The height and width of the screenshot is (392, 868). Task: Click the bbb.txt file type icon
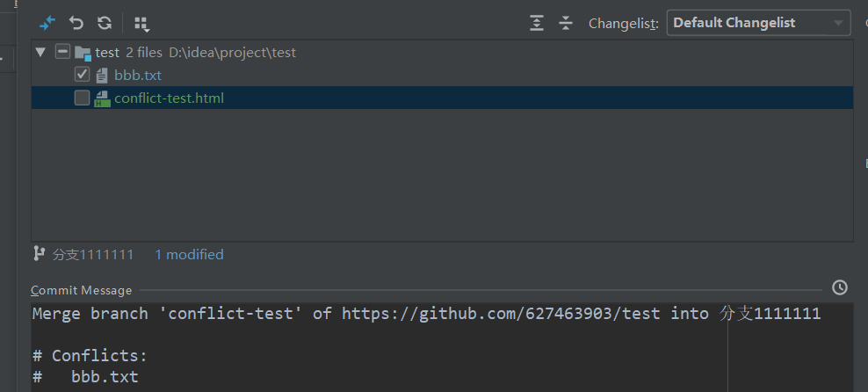(x=103, y=76)
